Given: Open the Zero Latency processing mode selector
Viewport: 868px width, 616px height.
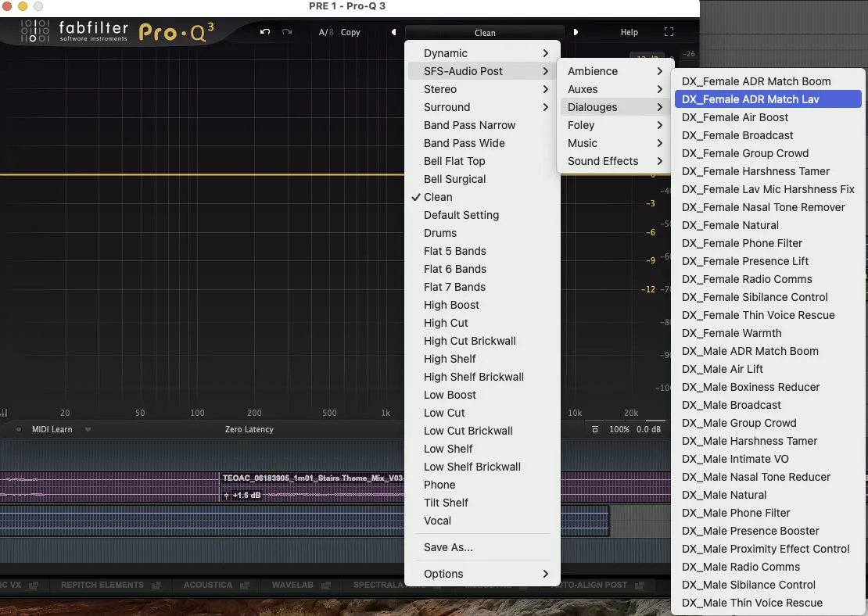Looking at the screenshot, I should click(x=249, y=429).
